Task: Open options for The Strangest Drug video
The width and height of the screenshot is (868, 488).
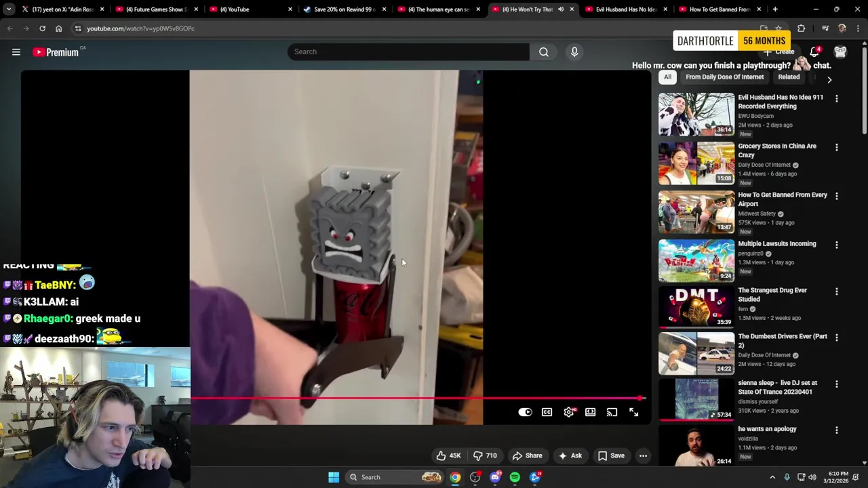Action: 837,292
